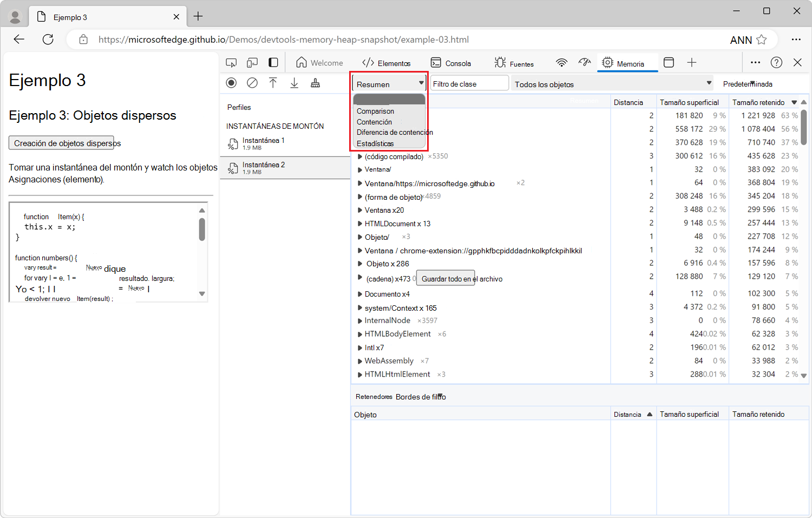This screenshot has height=518, width=812.
Task: Click Guardar todo en el archivo button
Action: click(x=446, y=279)
